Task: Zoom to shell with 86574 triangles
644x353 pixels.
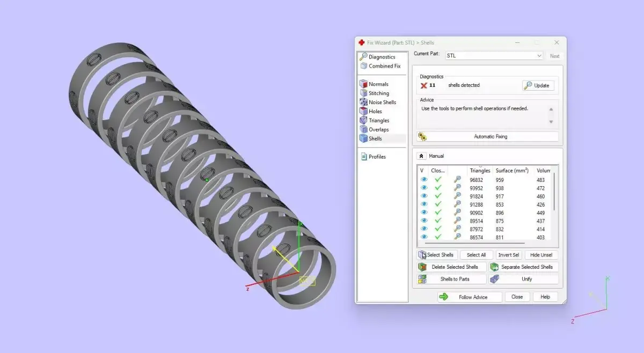Action: coord(457,237)
